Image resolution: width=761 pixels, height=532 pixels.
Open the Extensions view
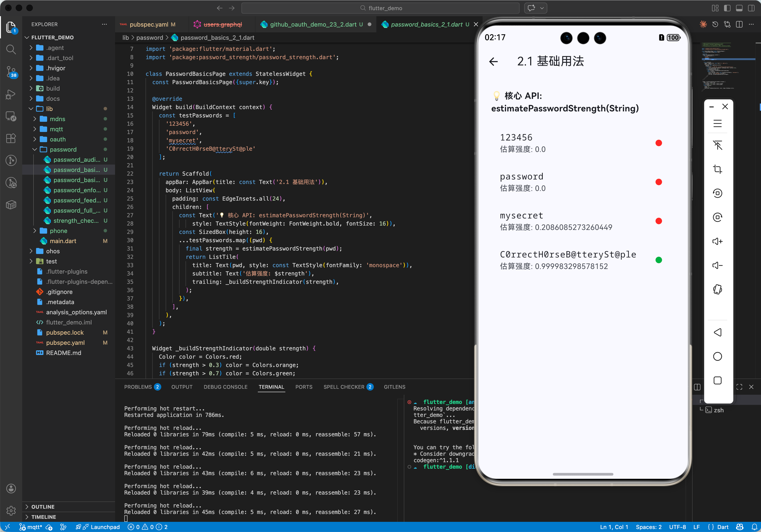[x=11, y=138]
